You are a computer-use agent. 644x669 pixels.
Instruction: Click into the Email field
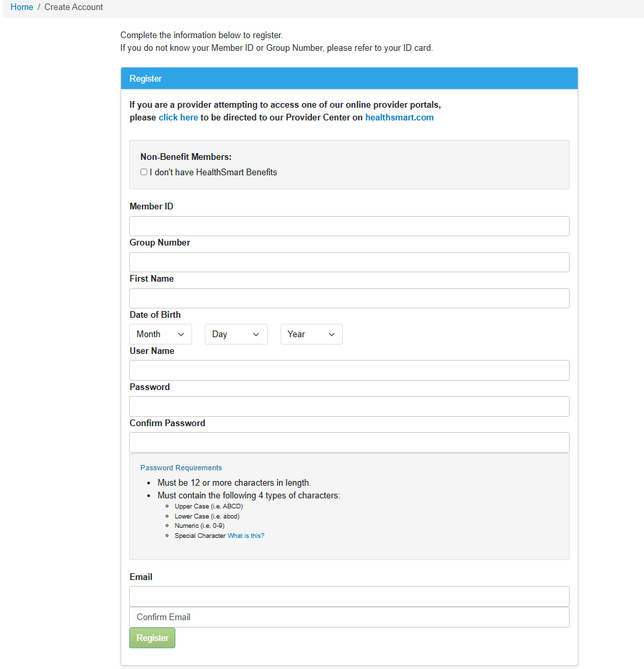click(x=349, y=597)
